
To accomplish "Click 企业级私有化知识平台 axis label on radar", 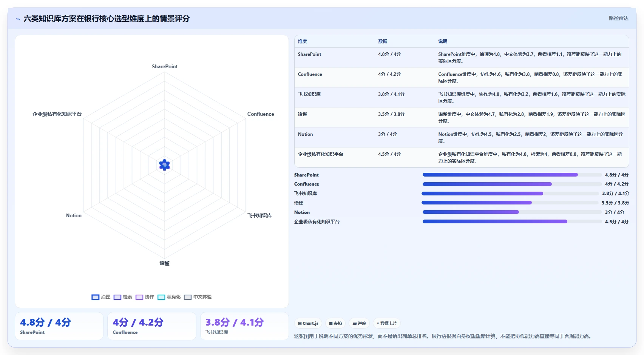I will 57,114.
